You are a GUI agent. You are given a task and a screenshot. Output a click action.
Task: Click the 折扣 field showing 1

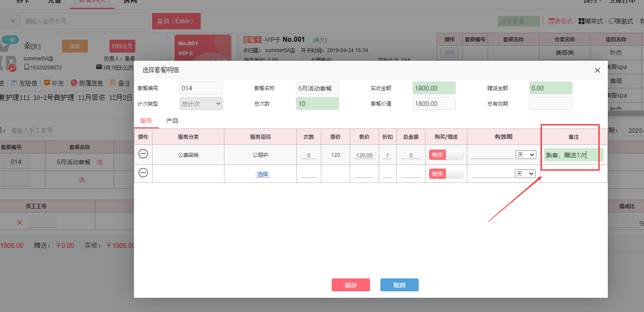tap(388, 155)
